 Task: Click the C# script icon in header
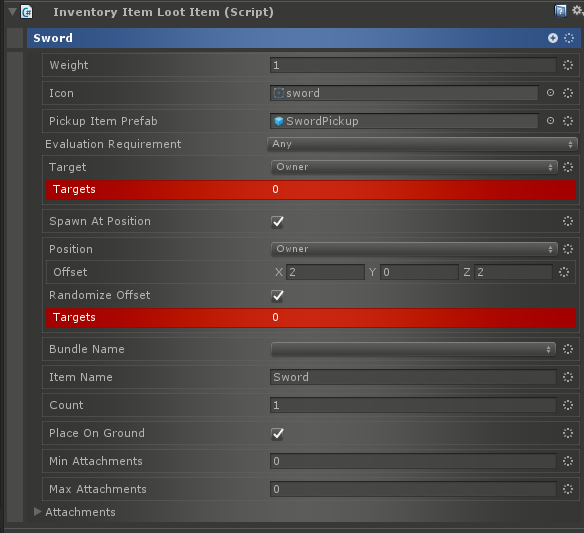27,12
